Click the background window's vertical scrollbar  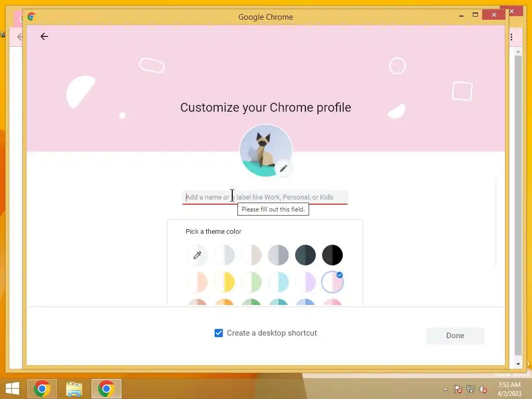(518, 205)
